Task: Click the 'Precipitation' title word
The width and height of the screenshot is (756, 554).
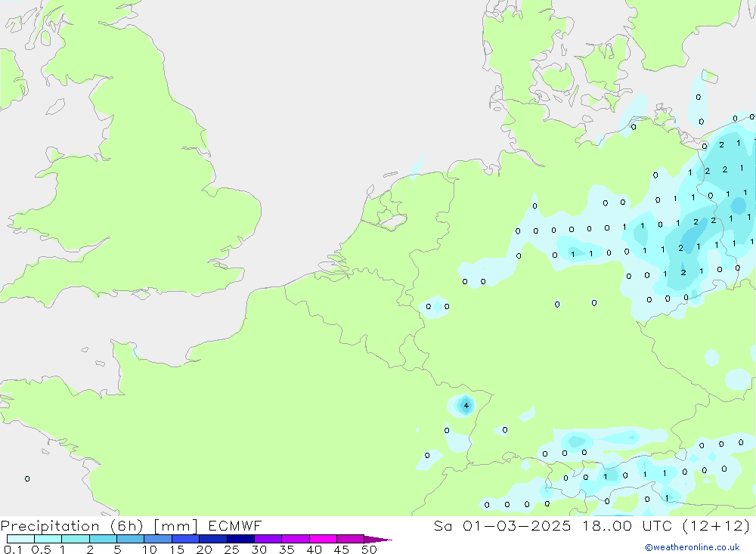Action: 50,526
